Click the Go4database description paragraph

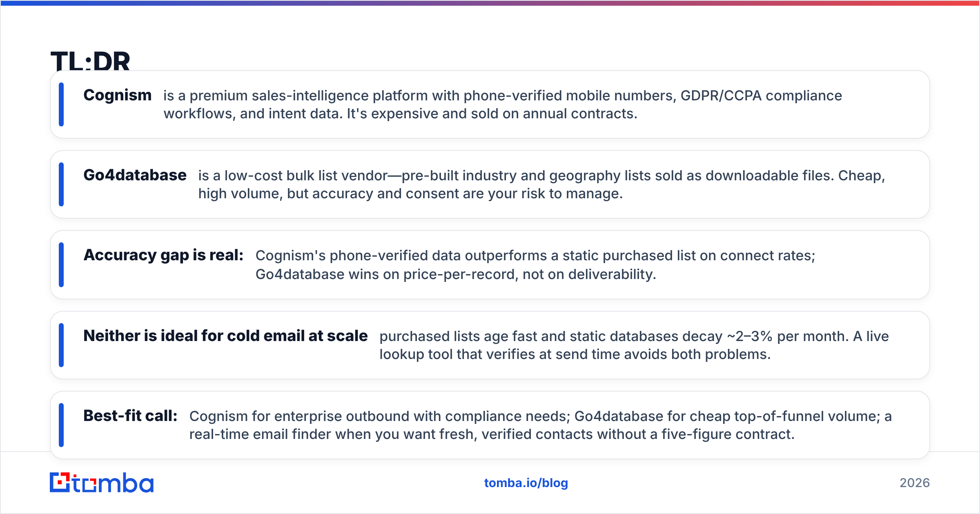pyautogui.click(x=541, y=184)
